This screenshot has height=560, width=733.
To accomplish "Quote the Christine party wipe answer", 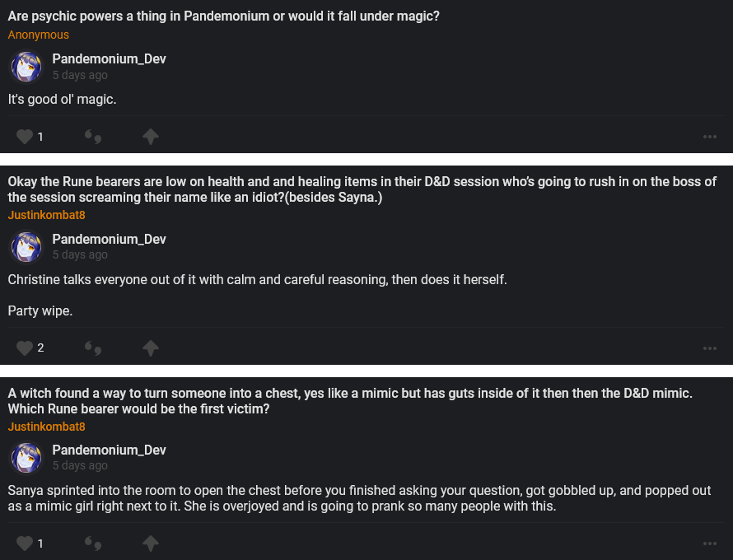I will (94, 348).
